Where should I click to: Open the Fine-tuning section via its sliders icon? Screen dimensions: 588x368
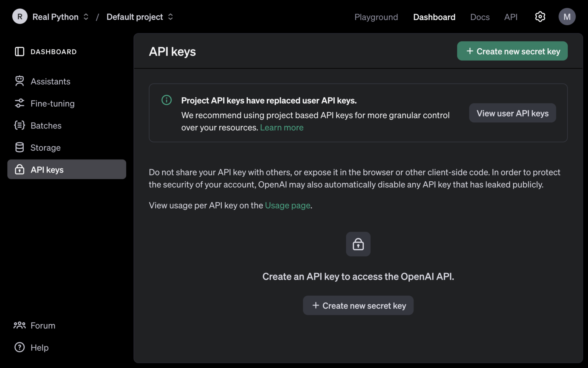click(x=19, y=103)
